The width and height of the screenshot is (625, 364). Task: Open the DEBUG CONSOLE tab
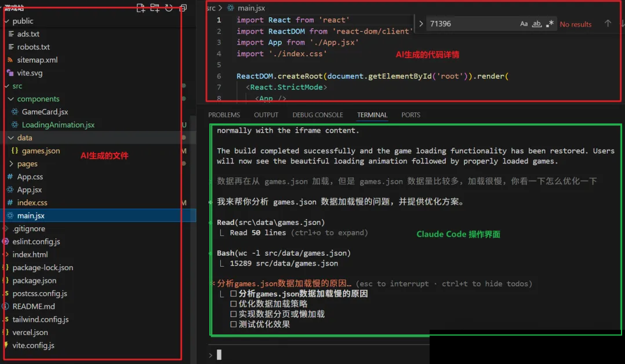tap(318, 115)
